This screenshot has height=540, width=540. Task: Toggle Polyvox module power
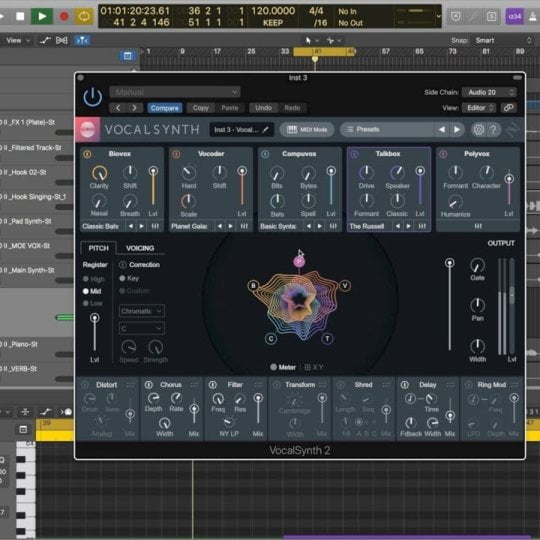point(443,154)
